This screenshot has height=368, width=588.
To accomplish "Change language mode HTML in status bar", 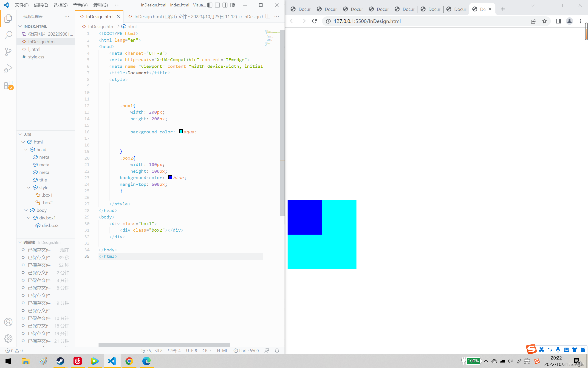I will click(x=222, y=351).
